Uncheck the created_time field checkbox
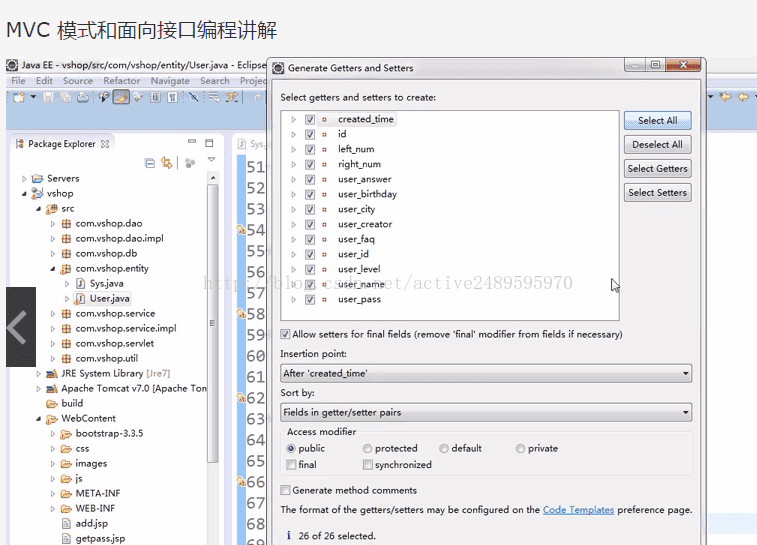The height and width of the screenshot is (545, 757). coord(310,119)
